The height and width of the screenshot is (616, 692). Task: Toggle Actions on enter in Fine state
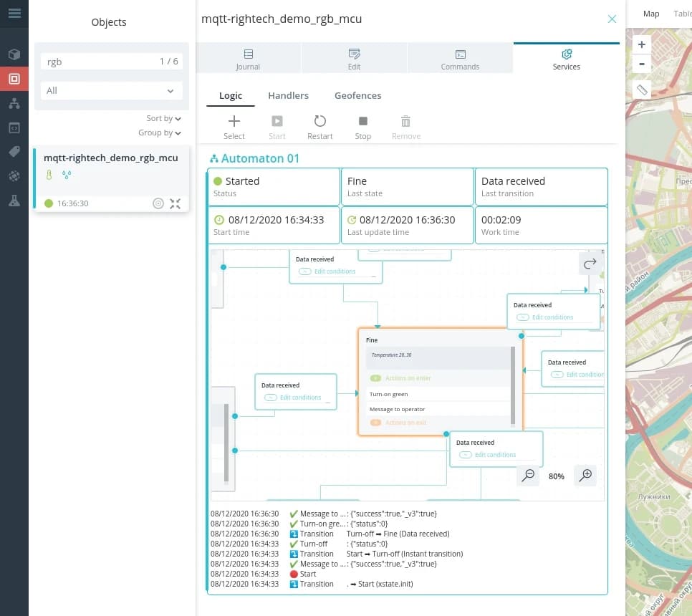click(x=376, y=378)
